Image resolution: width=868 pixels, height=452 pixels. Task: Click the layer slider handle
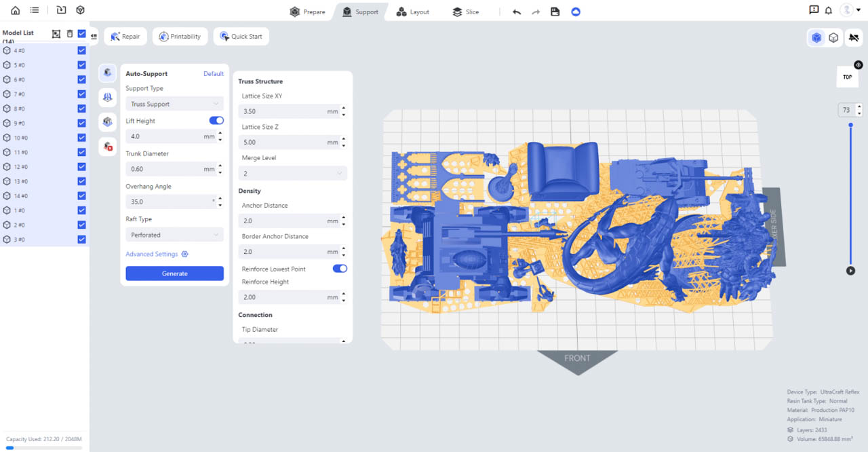pyautogui.click(x=851, y=125)
